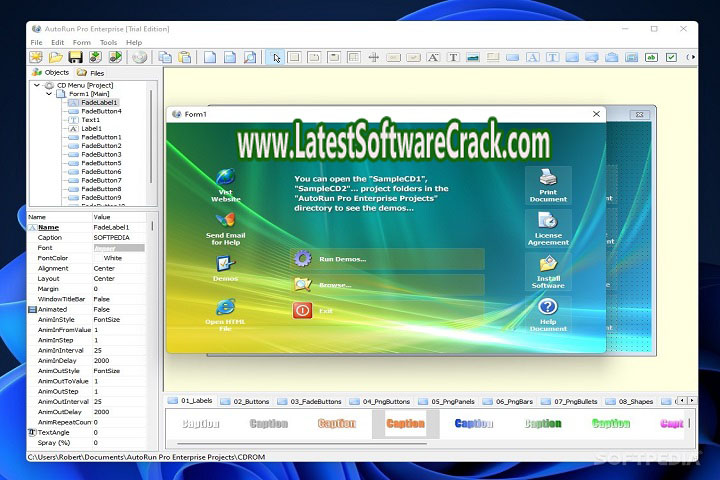
Task: Click the Visit Website globe icon in Form1
Action: pos(225,178)
